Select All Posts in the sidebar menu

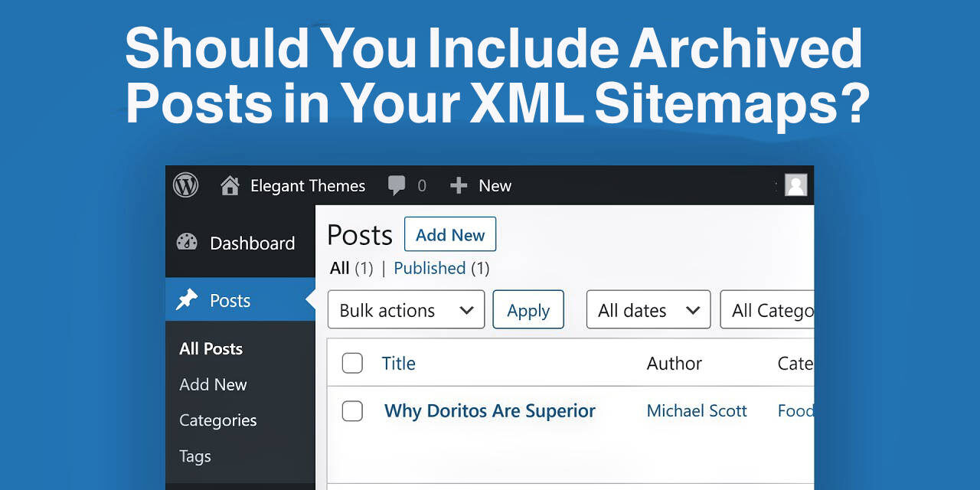point(211,348)
